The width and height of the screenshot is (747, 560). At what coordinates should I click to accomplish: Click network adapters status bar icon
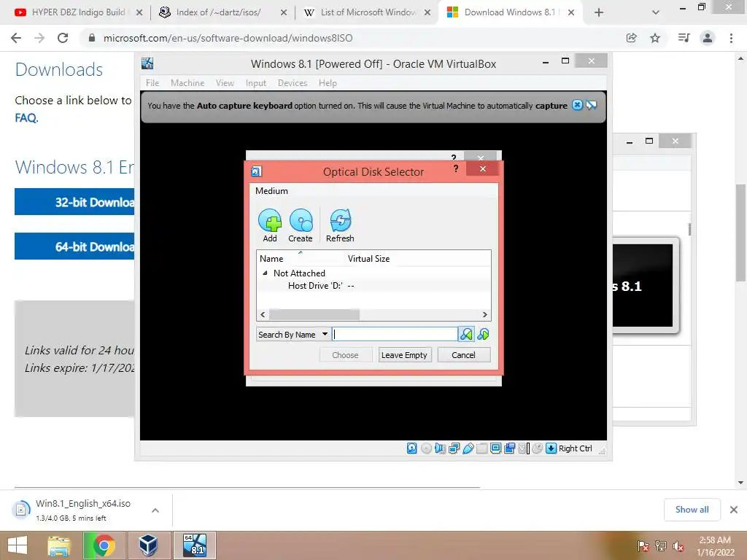pyautogui.click(x=454, y=448)
